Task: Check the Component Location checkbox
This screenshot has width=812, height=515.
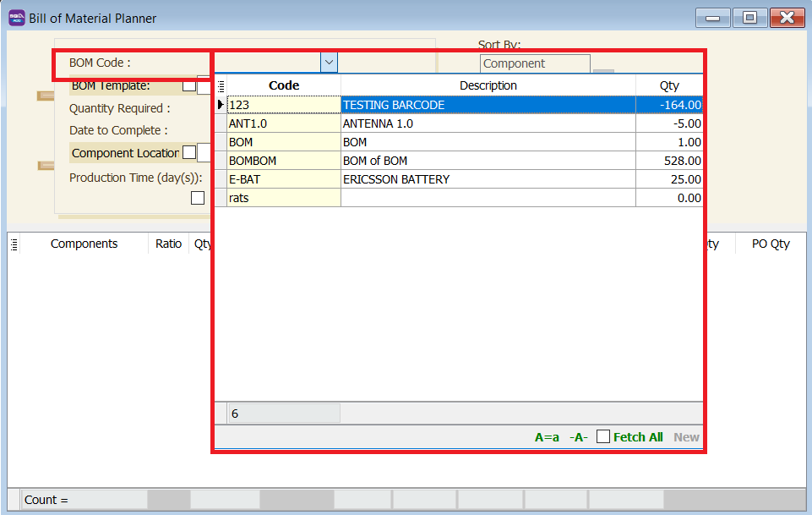Action: click(x=189, y=152)
